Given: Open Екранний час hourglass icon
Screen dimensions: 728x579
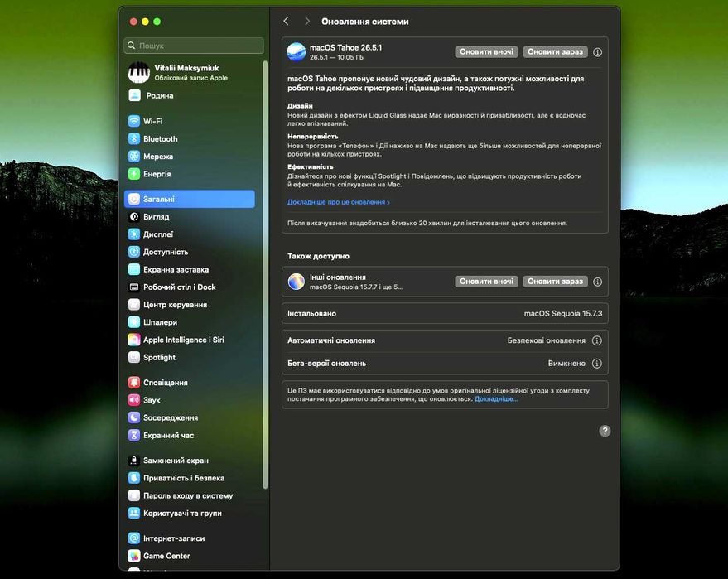Looking at the screenshot, I should point(133,435).
